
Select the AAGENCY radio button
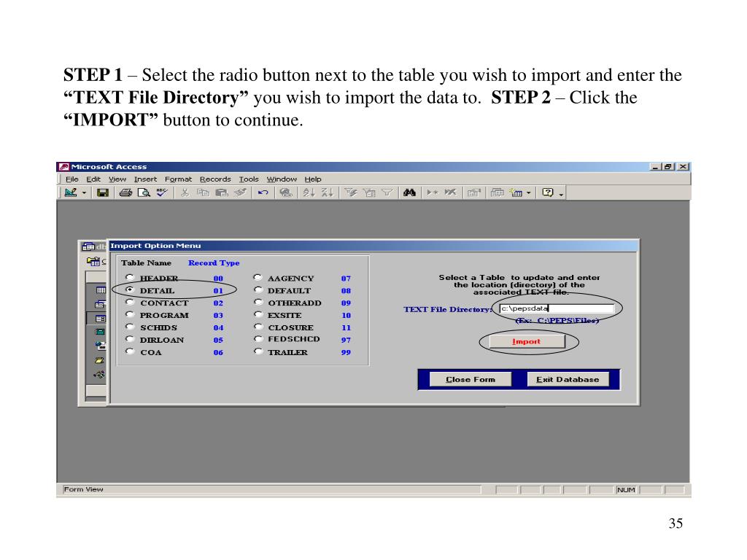(258, 277)
